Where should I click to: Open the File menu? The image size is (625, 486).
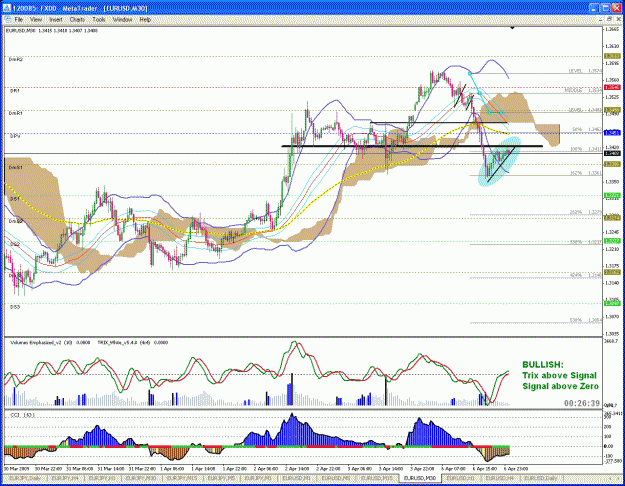(x=19, y=19)
